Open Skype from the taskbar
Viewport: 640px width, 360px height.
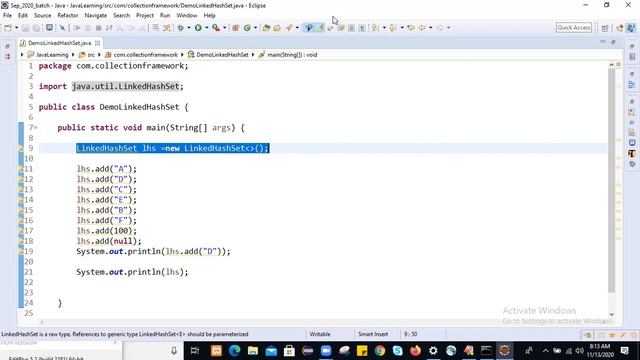[397, 351]
